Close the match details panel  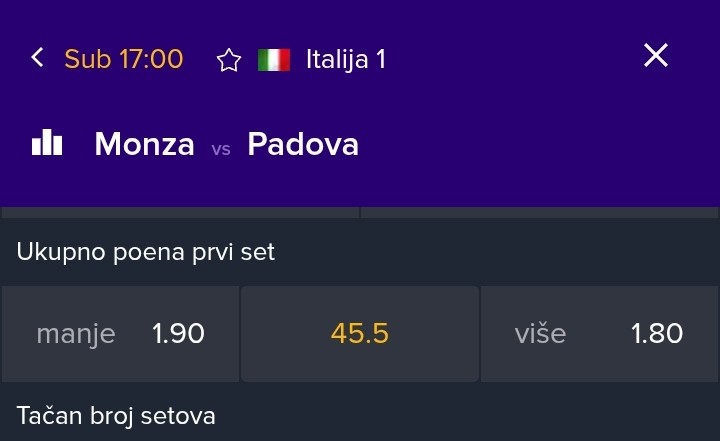[x=655, y=56]
